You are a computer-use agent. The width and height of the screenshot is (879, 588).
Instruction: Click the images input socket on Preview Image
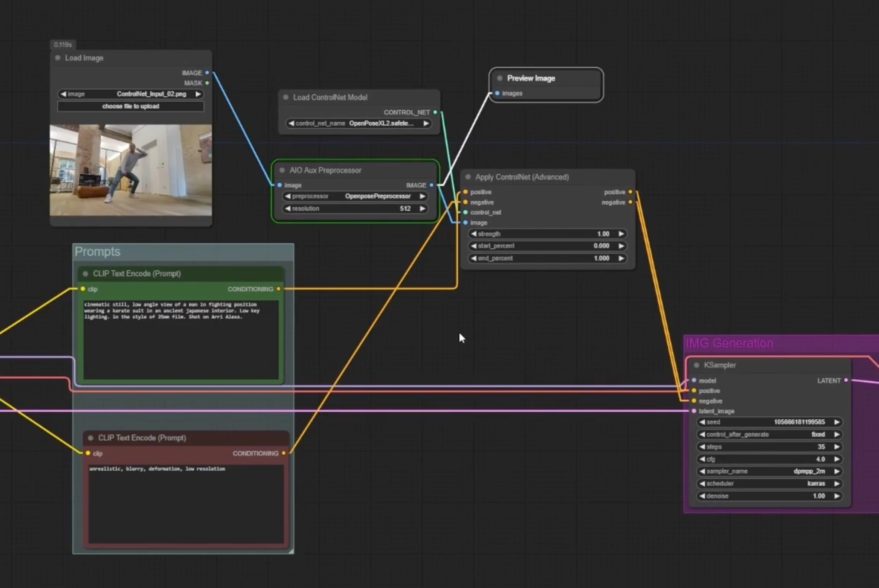(x=497, y=93)
